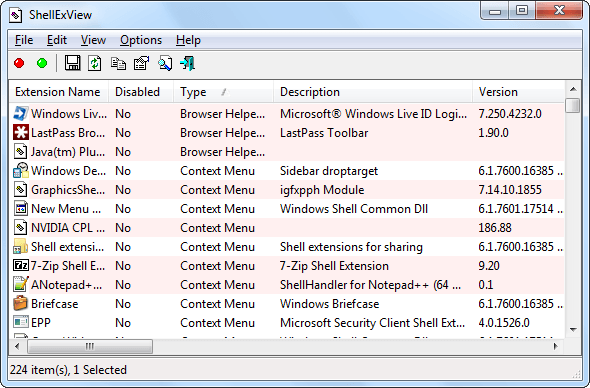The image size is (590, 388).
Task: Click the New Menu row icon
Action: pos(21,208)
